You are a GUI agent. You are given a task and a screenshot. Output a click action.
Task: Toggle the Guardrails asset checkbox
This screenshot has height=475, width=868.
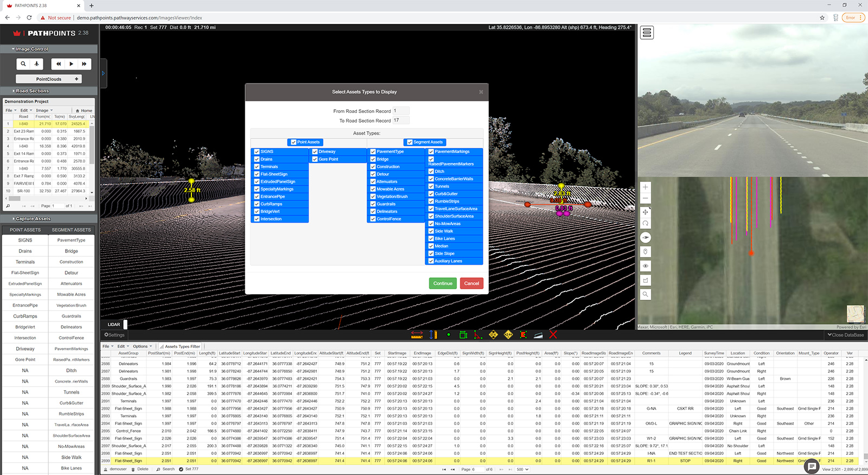[373, 204]
